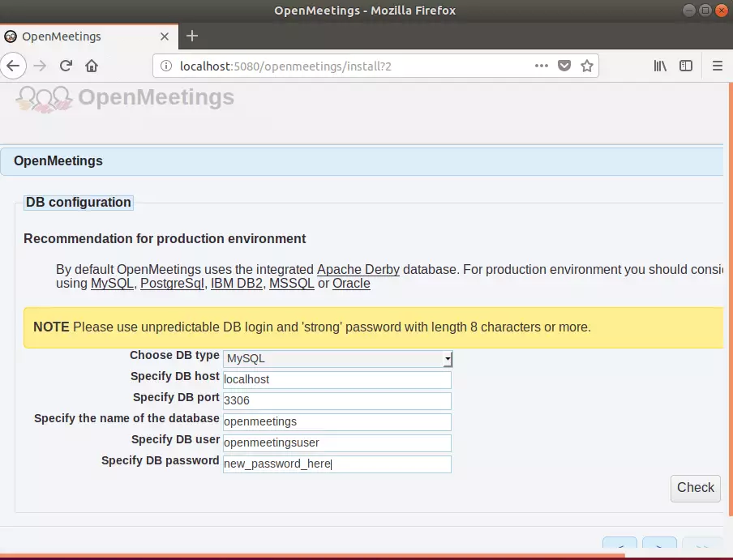This screenshot has height=560, width=733.
Task: Visit the IBM DB2 link
Action: point(237,284)
